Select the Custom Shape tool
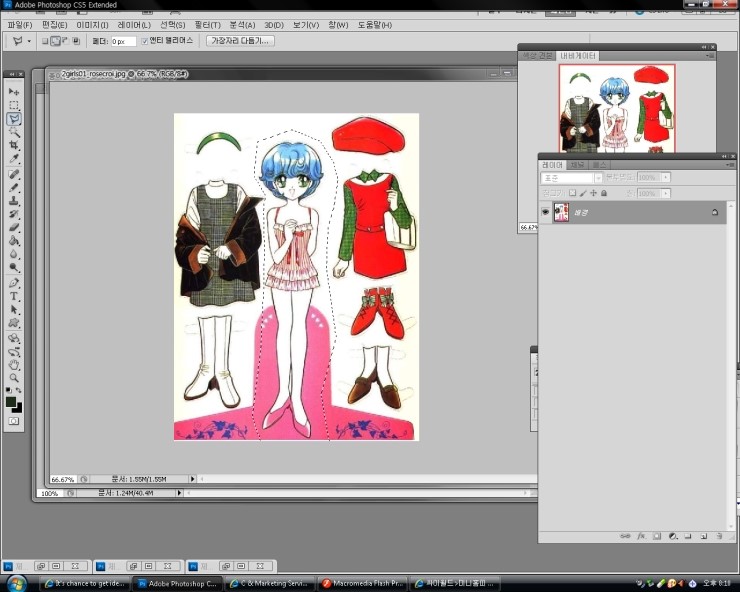This screenshot has width=740, height=592. [x=14, y=323]
